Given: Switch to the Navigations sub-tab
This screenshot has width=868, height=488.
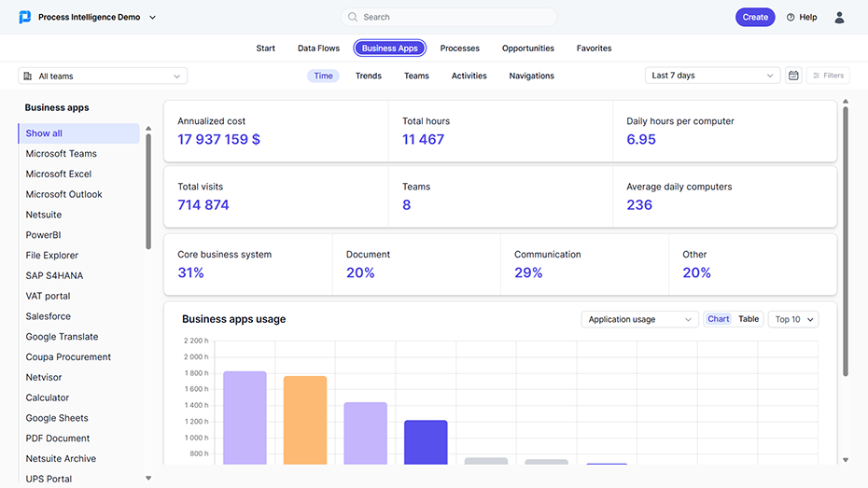Looking at the screenshot, I should coord(531,76).
